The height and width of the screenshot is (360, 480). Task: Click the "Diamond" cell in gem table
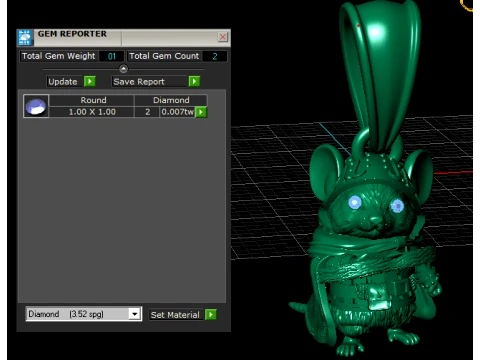pos(171,100)
